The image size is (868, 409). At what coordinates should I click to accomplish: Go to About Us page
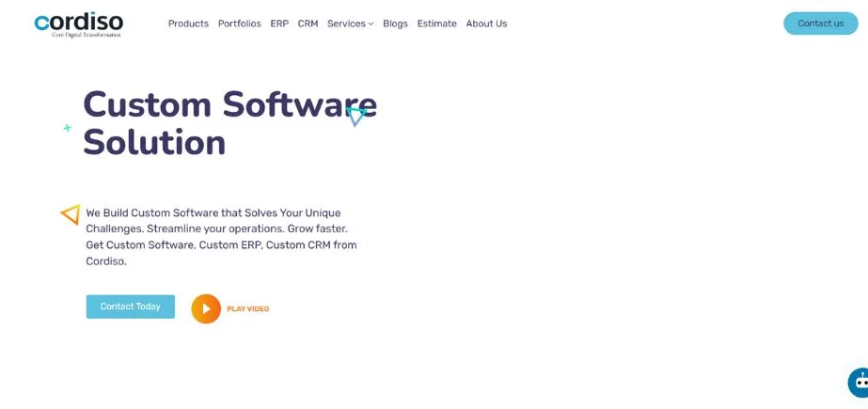pos(486,24)
